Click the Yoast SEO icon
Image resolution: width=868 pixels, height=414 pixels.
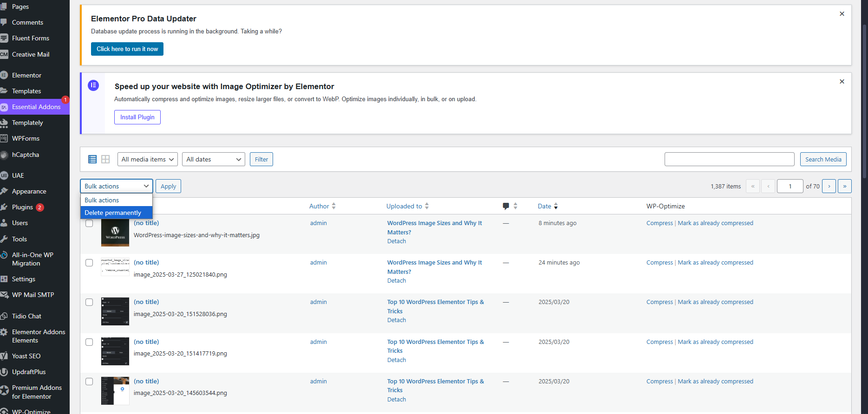coord(4,356)
